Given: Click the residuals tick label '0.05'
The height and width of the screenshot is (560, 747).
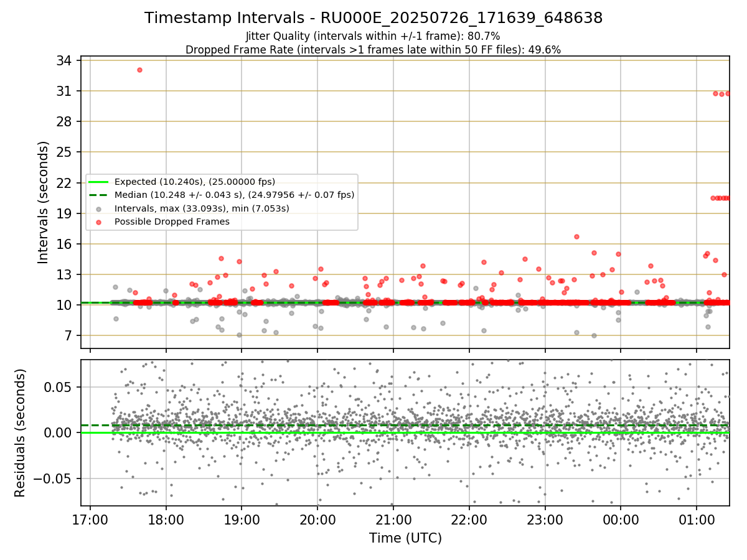Looking at the screenshot, I should [59, 387].
